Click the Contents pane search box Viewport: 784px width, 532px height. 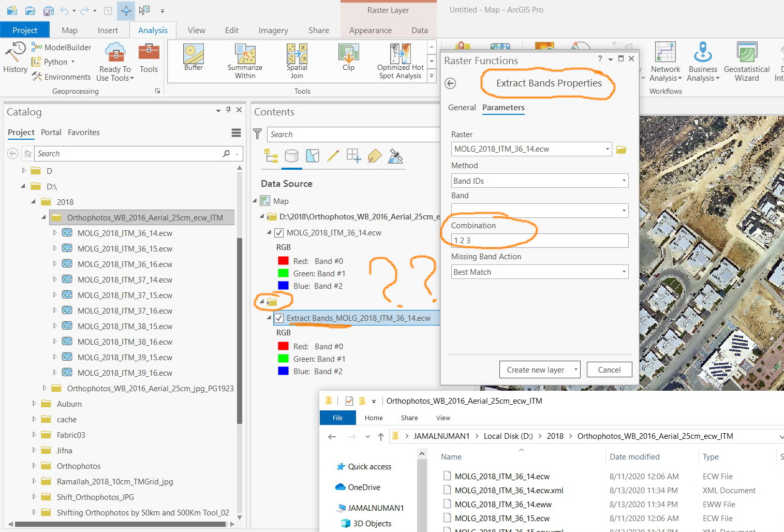point(353,135)
